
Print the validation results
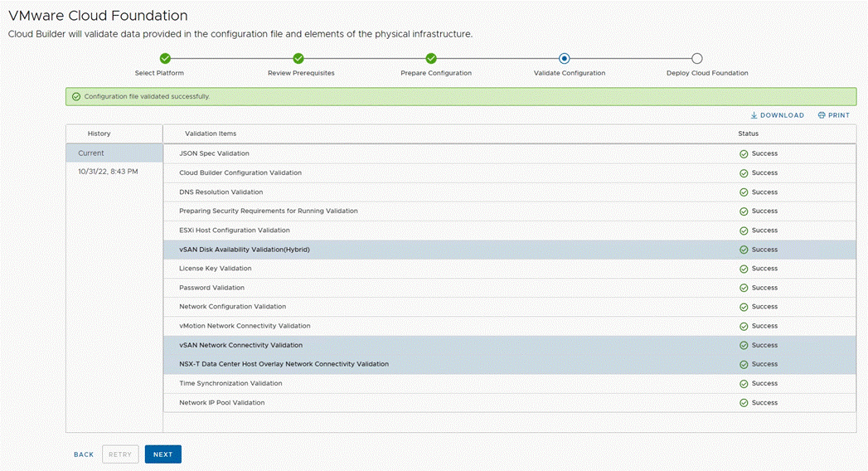[834, 115]
